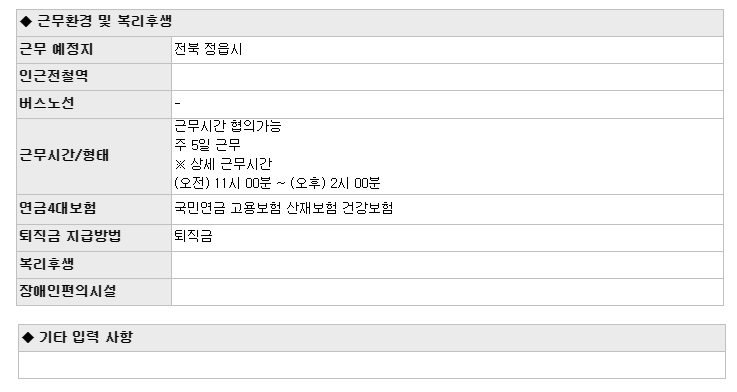Select the 근무시간/형태 label cell
Screen dimensions: 737x392
[x=94, y=156]
